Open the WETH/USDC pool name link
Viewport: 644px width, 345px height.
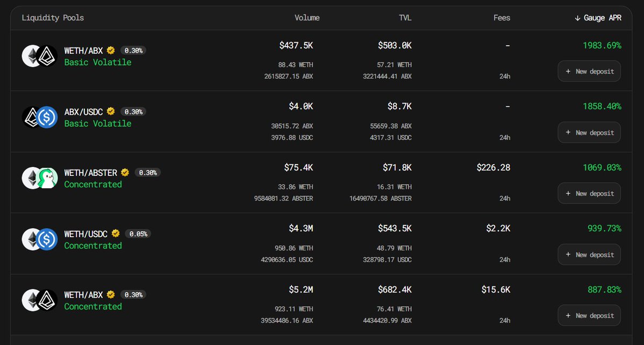(x=85, y=234)
